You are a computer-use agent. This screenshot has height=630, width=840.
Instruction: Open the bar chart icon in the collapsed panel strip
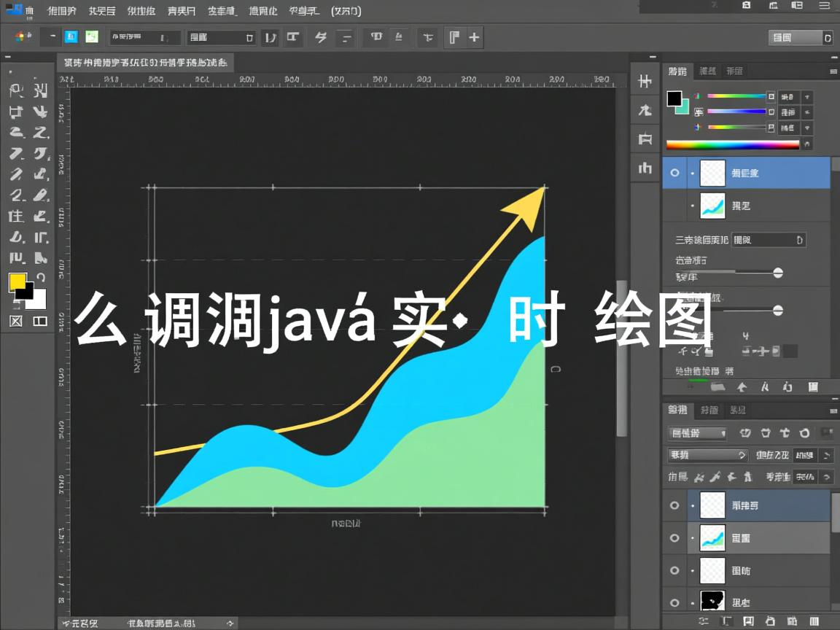pos(645,168)
